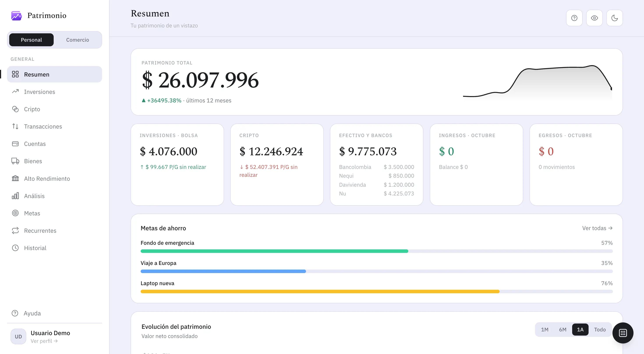Click the Cripto coins icon in sidebar
644x354 pixels.
coord(15,109)
